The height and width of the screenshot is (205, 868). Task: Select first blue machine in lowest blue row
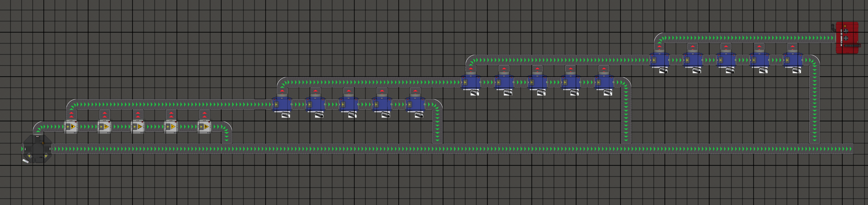pos(282,104)
